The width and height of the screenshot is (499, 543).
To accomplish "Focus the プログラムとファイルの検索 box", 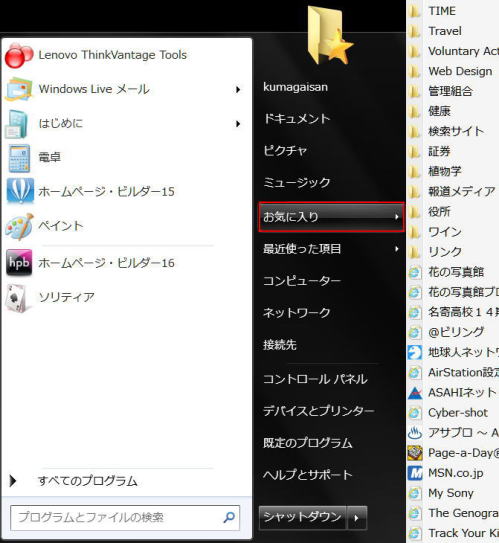I will click(125, 518).
